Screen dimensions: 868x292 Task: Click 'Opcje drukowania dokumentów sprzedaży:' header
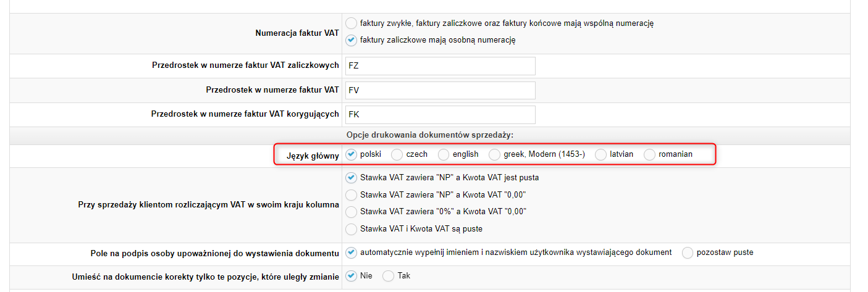click(x=429, y=135)
